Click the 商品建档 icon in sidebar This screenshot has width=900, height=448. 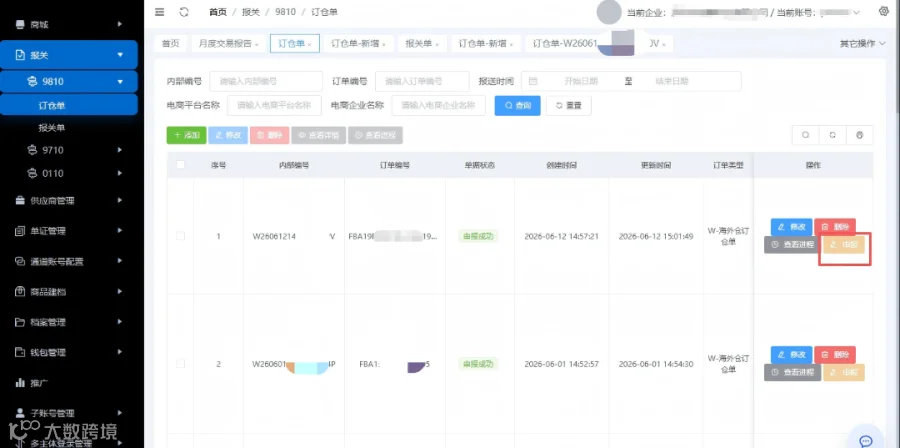tap(21, 291)
